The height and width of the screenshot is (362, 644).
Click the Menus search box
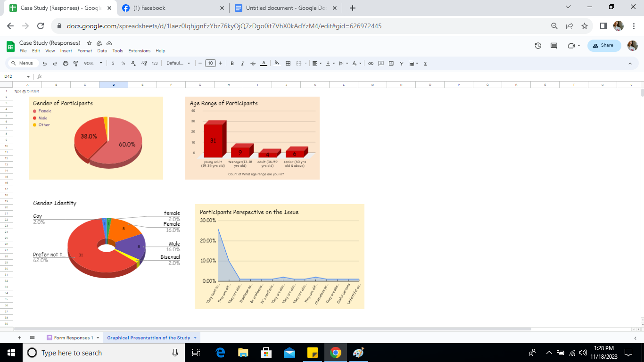(24, 63)
